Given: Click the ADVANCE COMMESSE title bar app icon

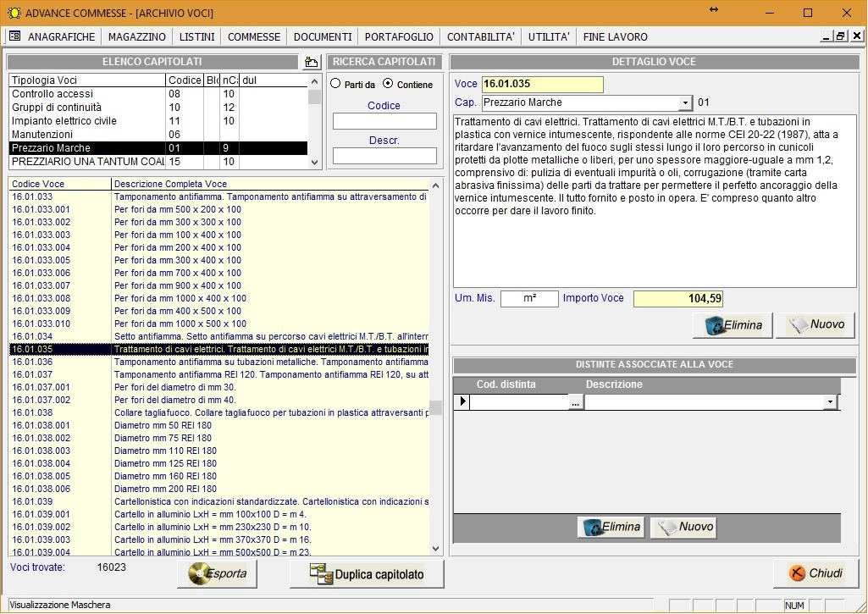Looking at the screenshot, I should tap(14, 13).
